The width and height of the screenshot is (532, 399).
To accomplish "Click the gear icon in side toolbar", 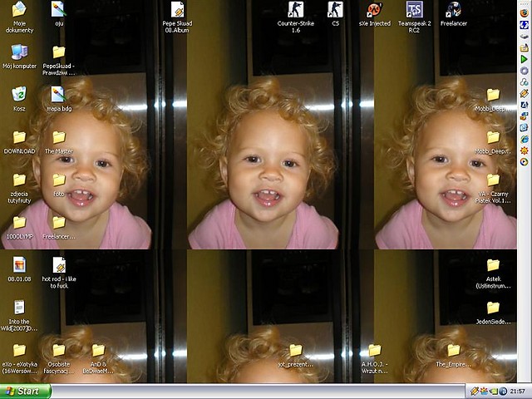I will click(525, 71).
